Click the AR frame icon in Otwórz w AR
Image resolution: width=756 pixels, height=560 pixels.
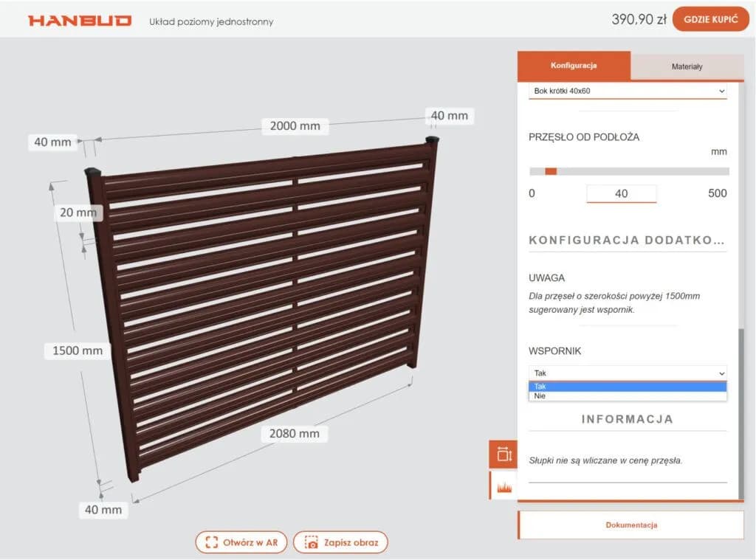(x=212, y=543)
